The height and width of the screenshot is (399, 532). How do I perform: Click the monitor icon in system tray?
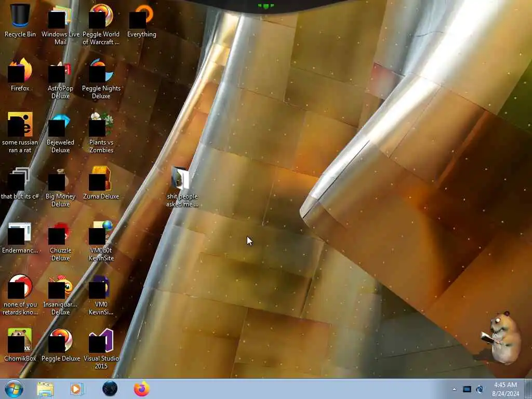(467, 389)
